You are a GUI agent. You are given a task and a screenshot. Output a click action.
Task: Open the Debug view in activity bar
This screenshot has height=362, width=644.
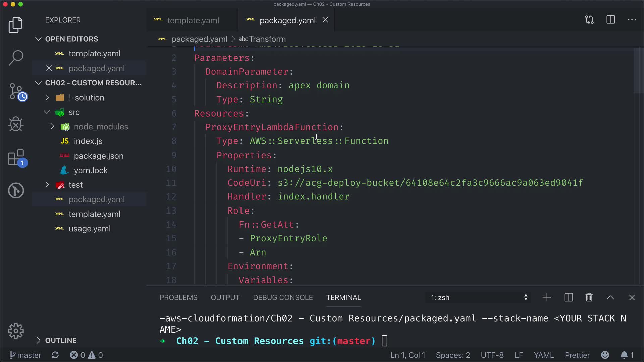16,124
